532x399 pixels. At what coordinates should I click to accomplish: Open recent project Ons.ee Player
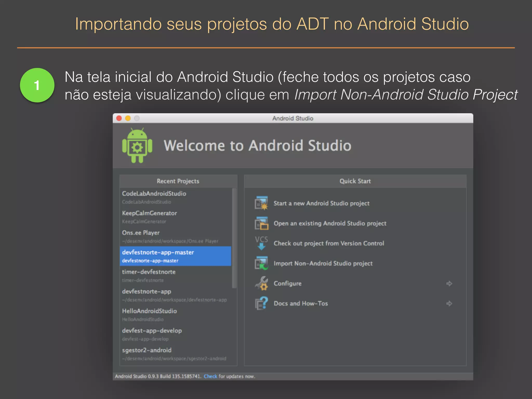tap(176, 237)
